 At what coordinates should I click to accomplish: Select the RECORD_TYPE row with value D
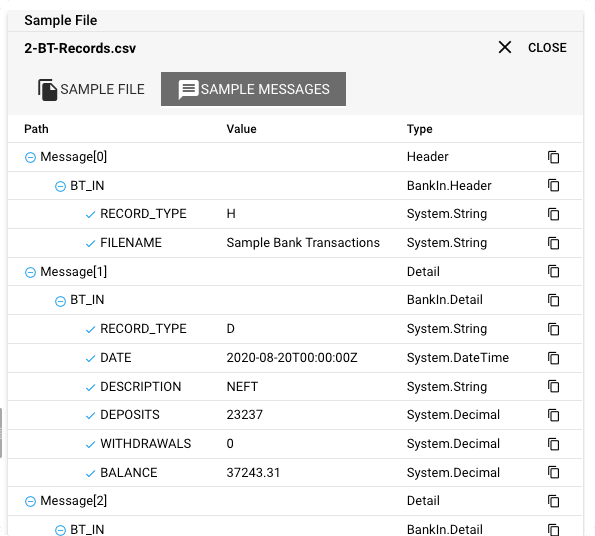click(x=294, y=329)
